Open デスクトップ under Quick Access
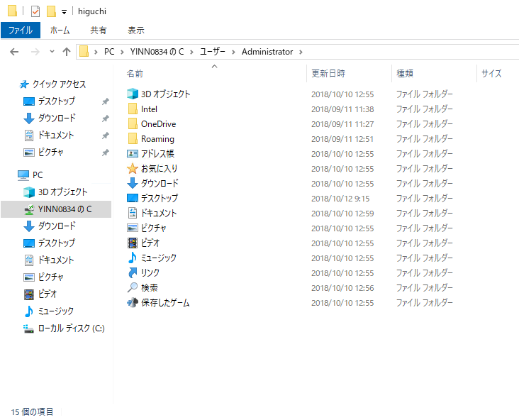The height and width of the screenshot is (420, 519). tap(57, 101)
